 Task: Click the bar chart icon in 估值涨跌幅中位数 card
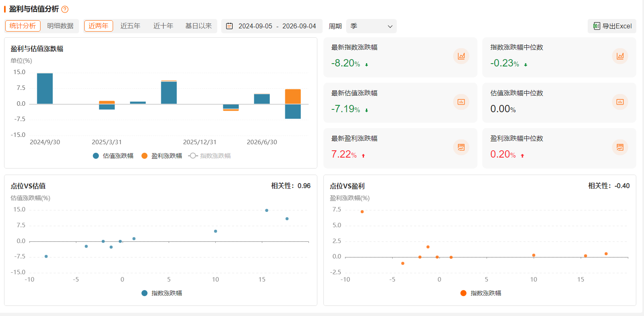tap(620, 102)
